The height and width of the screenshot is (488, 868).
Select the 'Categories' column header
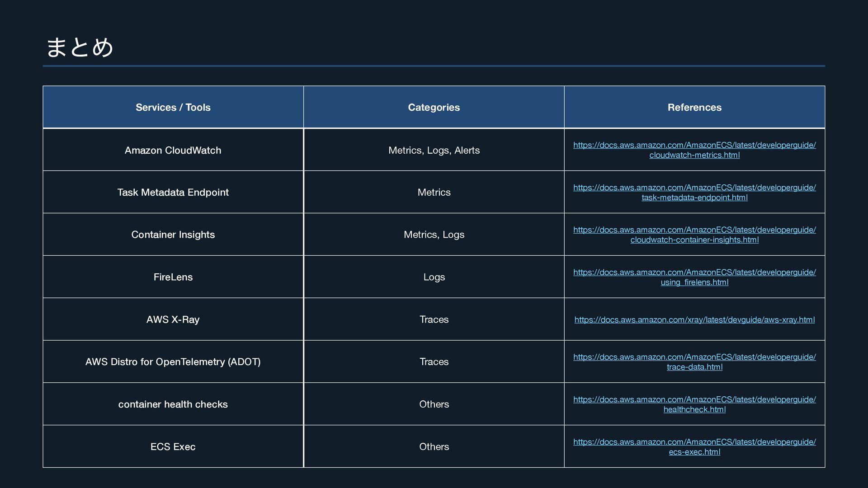[434, 107]
